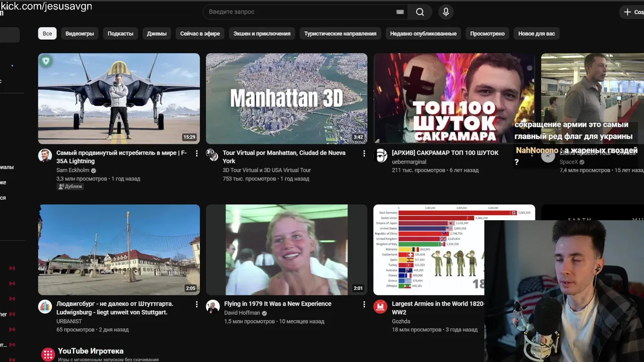Click Sam Eckholm channel name

(x=72, y=170)
